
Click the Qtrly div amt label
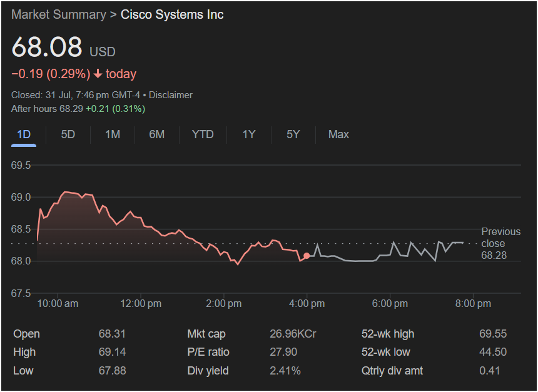(392, 370)
